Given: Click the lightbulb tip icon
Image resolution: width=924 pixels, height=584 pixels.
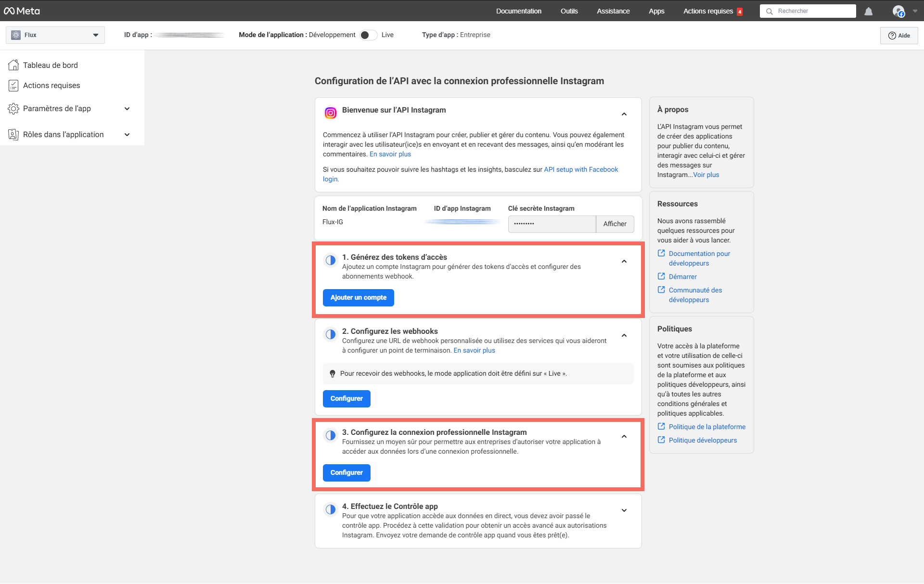Looking at the screenshot, I should coord(332,374).
